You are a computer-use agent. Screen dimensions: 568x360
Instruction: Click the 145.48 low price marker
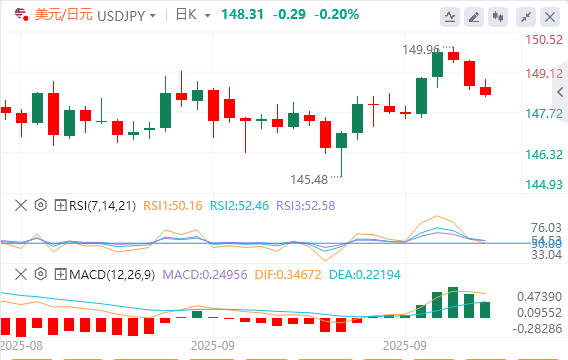309,179
